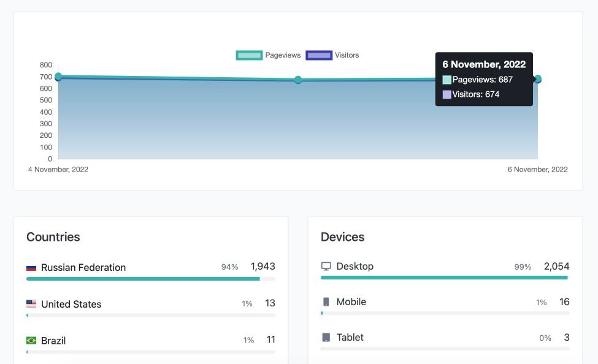The height and width of the screenshot is (364, 598).
Task: Open the United States country row
Action: [x=71, y=304]
